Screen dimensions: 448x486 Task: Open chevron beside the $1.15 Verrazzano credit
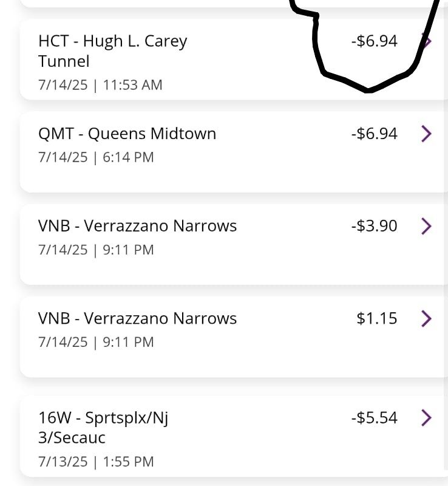click(426, 318)
